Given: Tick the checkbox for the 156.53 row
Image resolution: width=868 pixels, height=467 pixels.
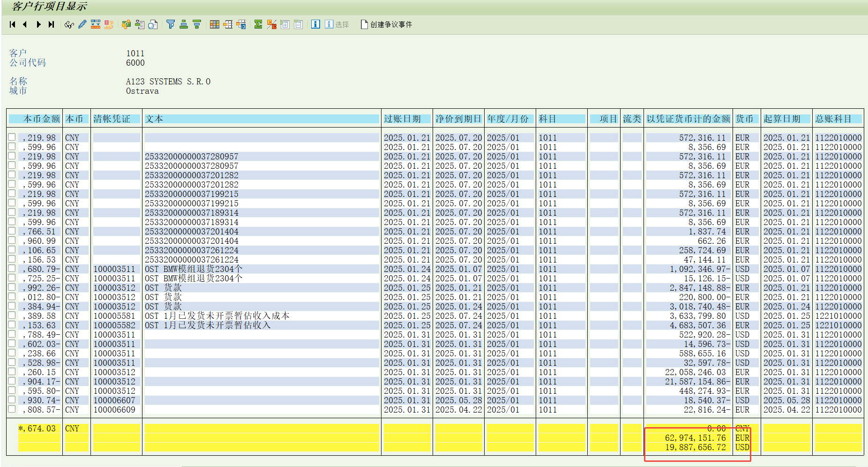Looking at the screenshot, I should (12, 259).
